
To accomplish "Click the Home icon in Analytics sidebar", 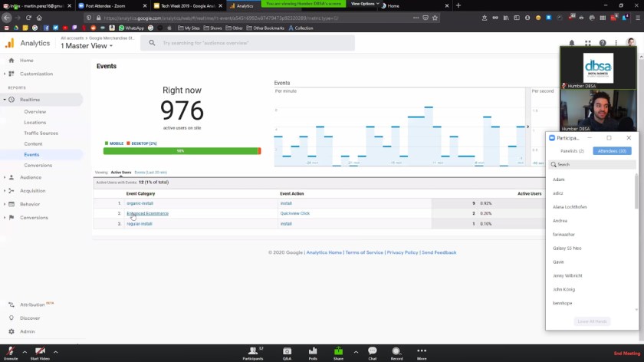I will click(11, 61).
